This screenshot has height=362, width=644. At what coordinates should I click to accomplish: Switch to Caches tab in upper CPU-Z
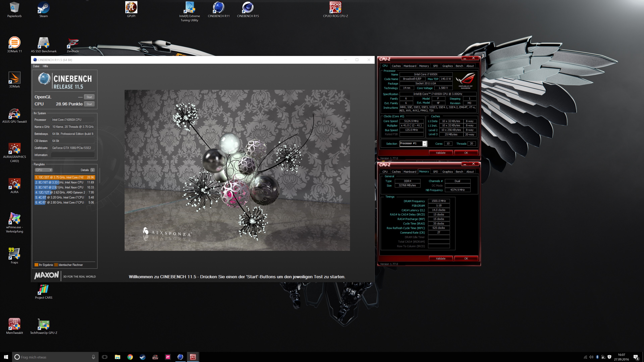coord(396,66)
